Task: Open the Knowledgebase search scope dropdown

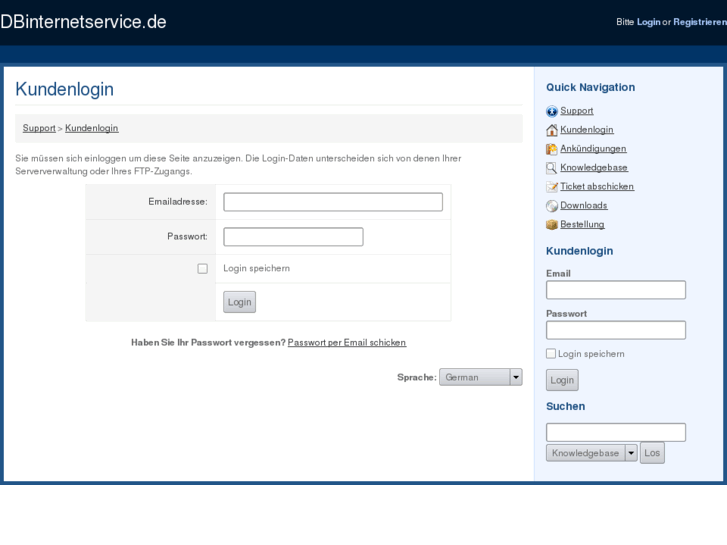Action: 592,453
